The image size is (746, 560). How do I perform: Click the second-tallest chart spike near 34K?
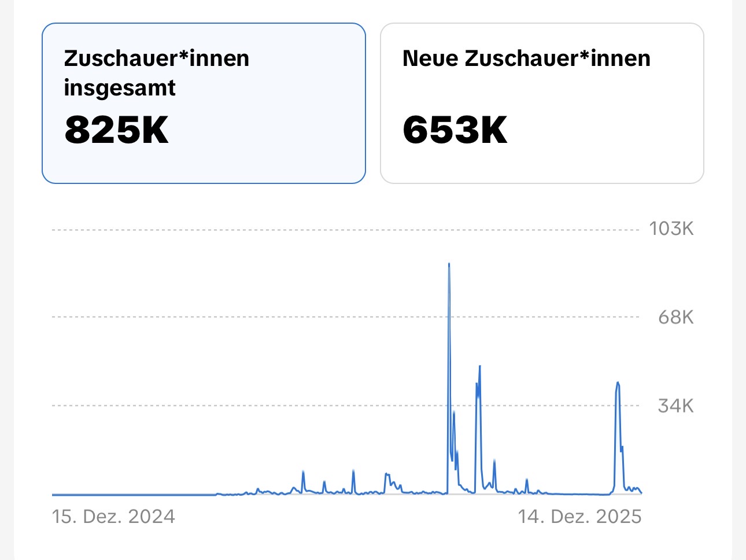point(479,368)
